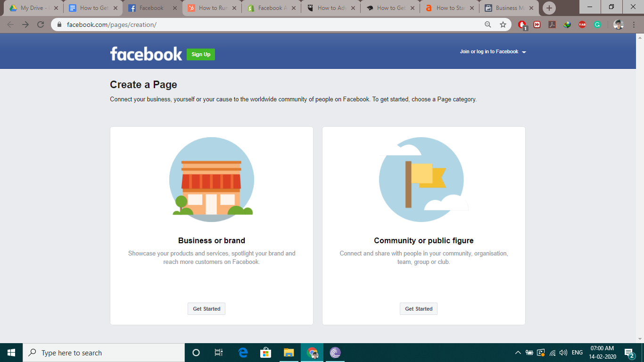The image size is (644, 362).
Task: Switch to the How to Run tab
Action: (x=212, y=8)
